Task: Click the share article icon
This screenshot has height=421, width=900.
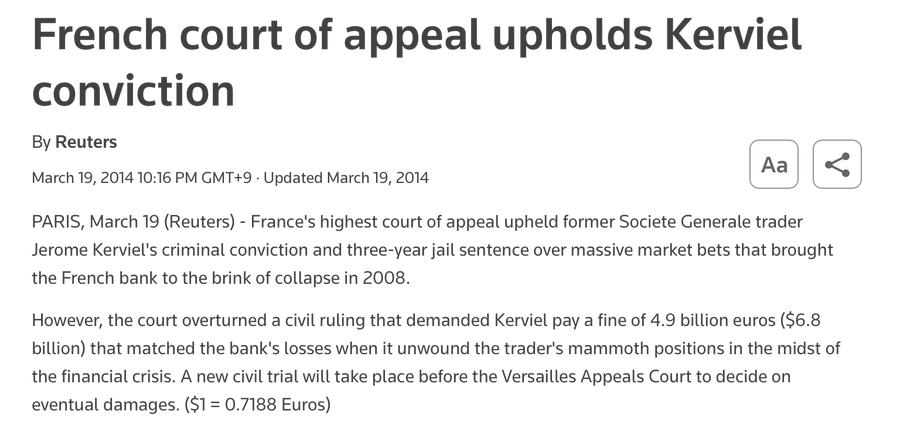Action: (x=837, y=164)
